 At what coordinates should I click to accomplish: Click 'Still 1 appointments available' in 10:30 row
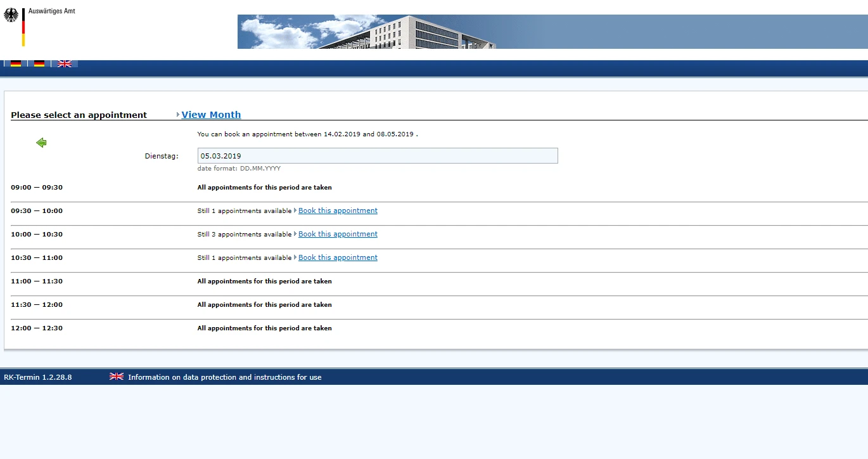click(245, 258)
